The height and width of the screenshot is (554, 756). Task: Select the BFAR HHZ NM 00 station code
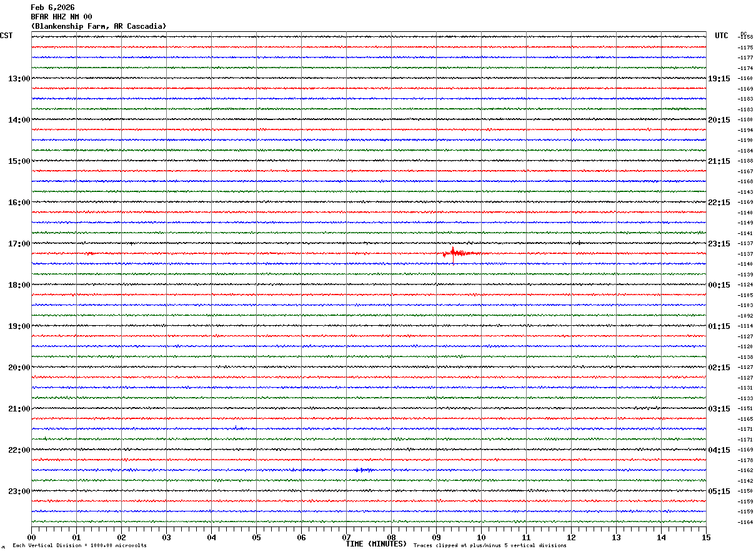click(x=61, y=17)
